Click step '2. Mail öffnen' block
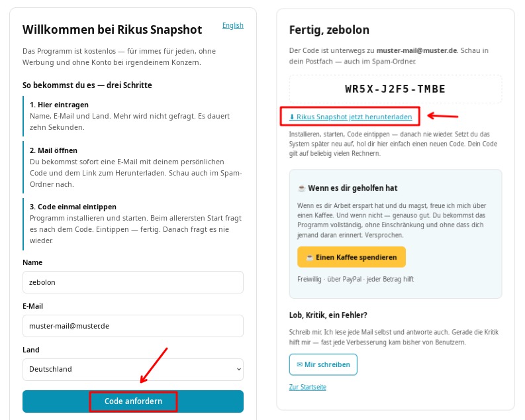This screenshot has height=420, width=525. pos(133,167)
